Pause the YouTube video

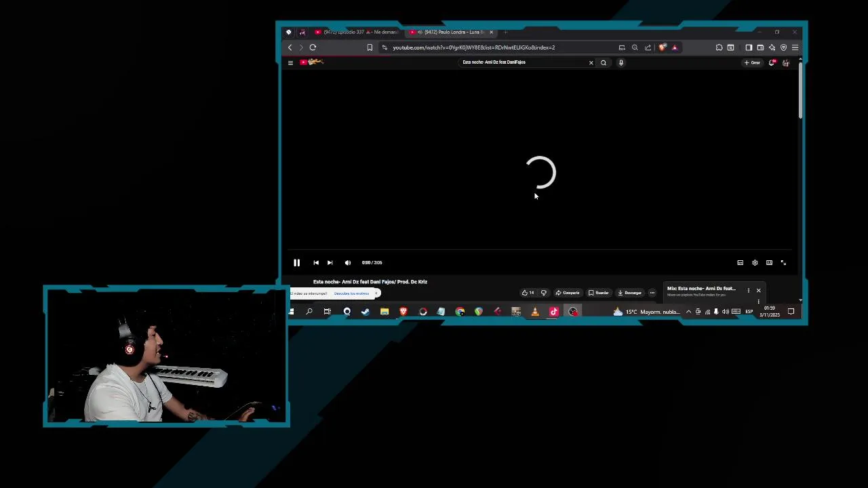[x=296, y=262]
